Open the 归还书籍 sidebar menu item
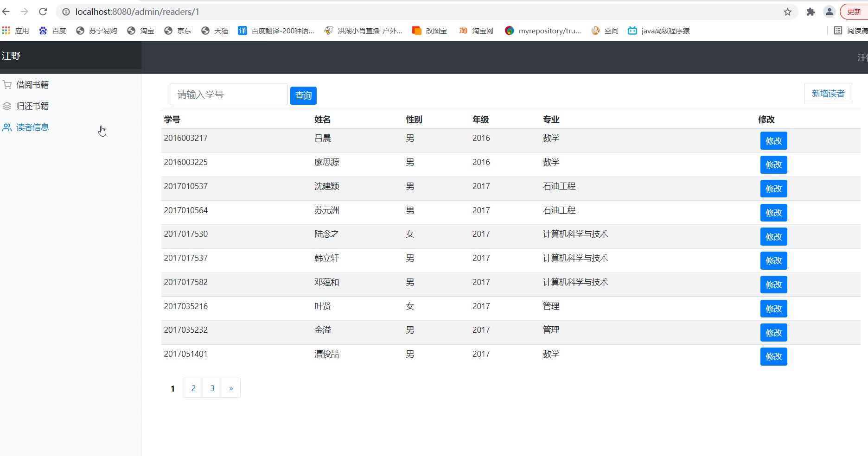 [x=32, y=106]
